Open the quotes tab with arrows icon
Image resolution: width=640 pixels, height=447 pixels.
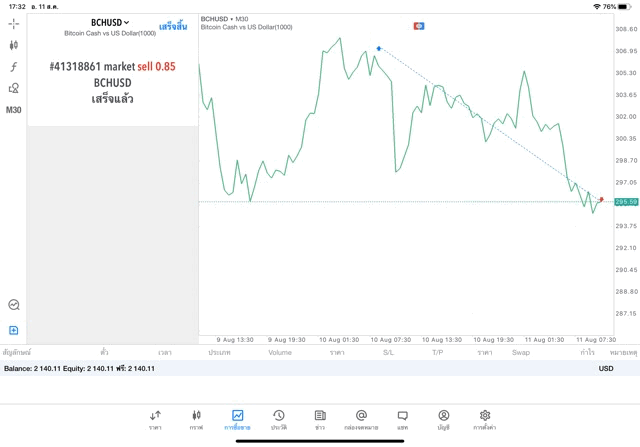[155, 420]
